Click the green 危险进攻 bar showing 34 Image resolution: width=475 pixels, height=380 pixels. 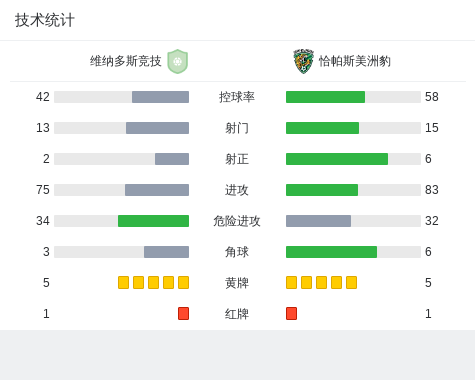click(153, 221)
